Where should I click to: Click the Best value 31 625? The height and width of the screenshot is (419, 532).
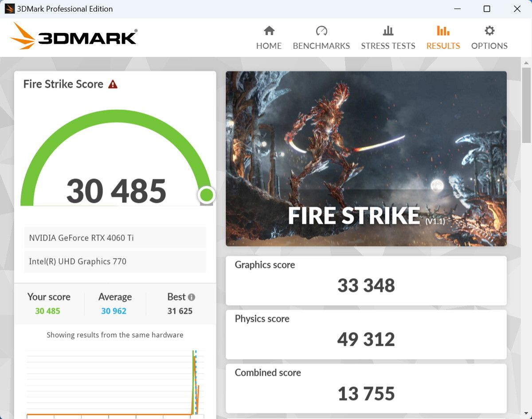180,311
